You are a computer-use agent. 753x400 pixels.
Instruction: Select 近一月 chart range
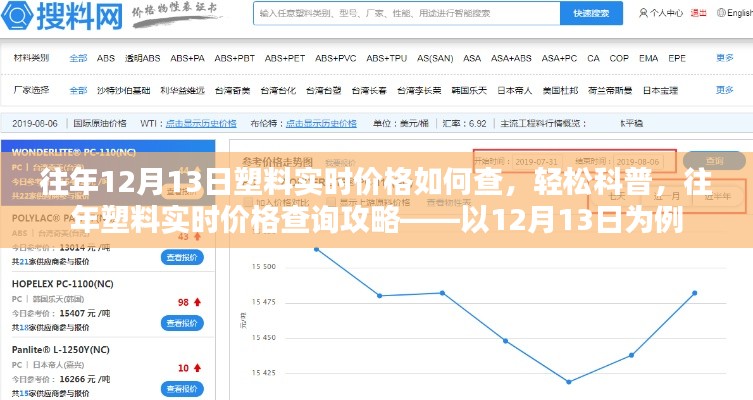pos(666,196)
